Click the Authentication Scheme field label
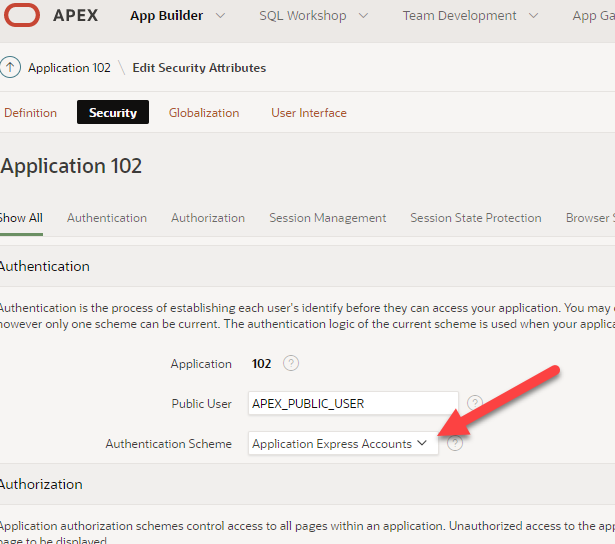The width and height of the screenshot is (615, 544). [x=169, y=444]
